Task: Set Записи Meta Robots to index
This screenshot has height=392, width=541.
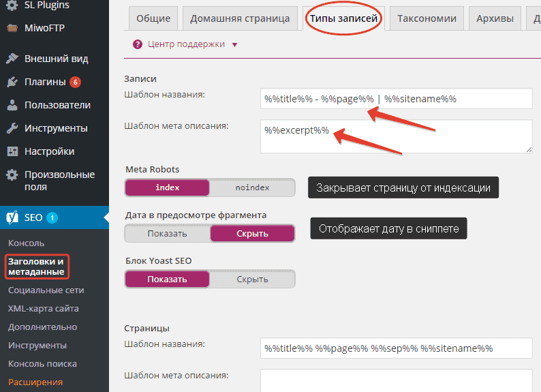Action: tap(168, 187)
